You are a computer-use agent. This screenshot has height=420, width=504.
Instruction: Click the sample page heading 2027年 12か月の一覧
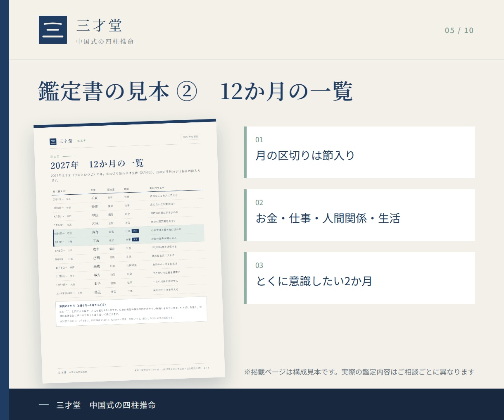(x=97, y=164)
